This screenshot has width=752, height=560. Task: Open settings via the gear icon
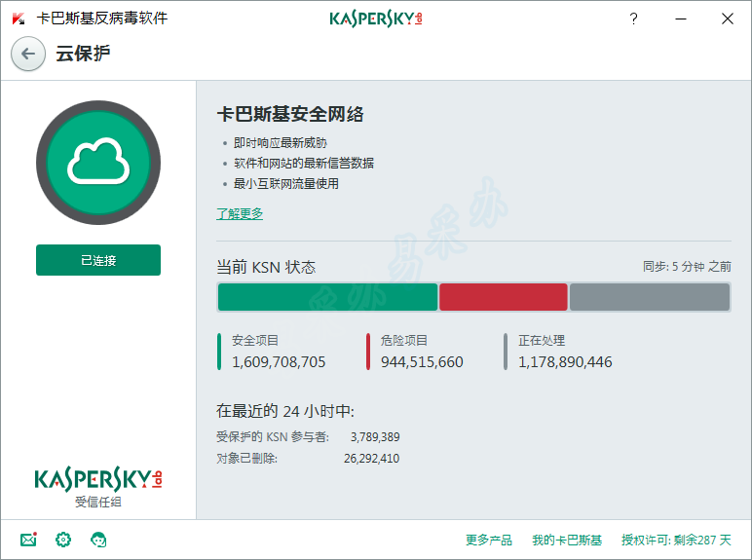pyautogui.click(x=63, y=540)
